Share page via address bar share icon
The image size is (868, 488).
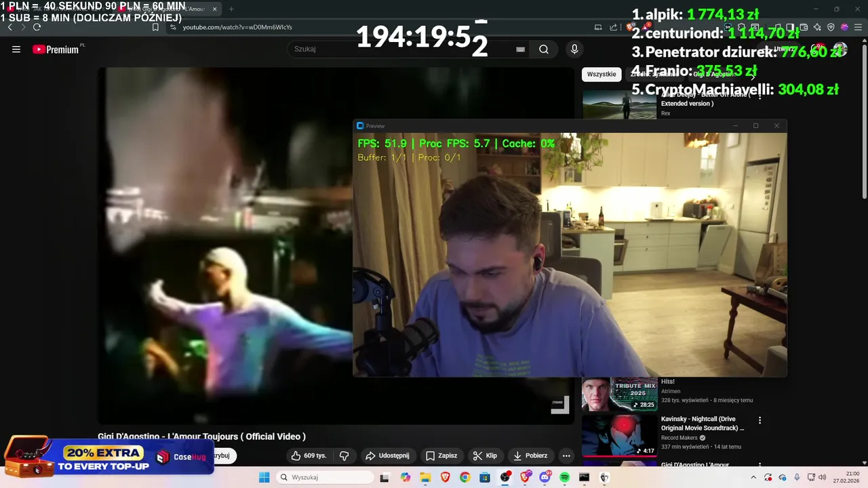click(613, 27)
